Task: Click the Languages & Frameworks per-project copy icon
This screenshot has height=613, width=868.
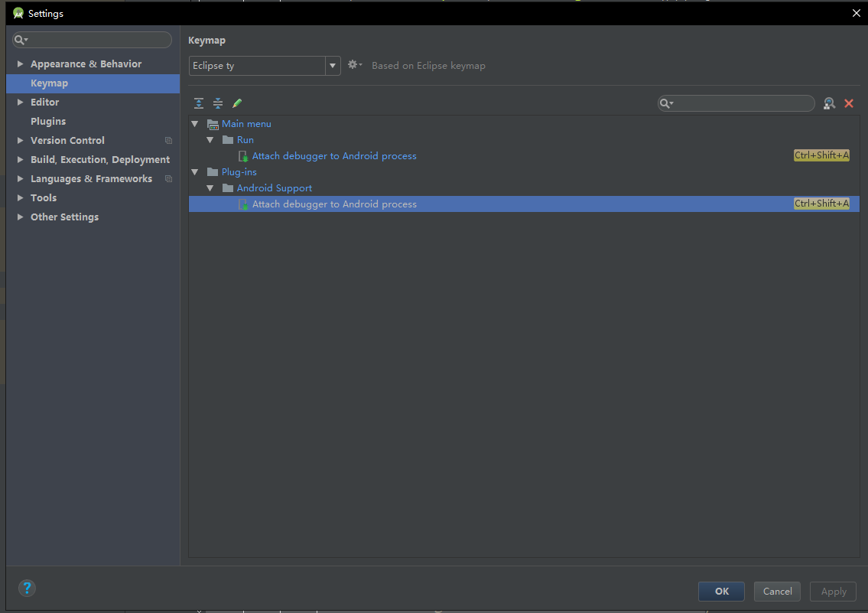Action: point(168,179)
